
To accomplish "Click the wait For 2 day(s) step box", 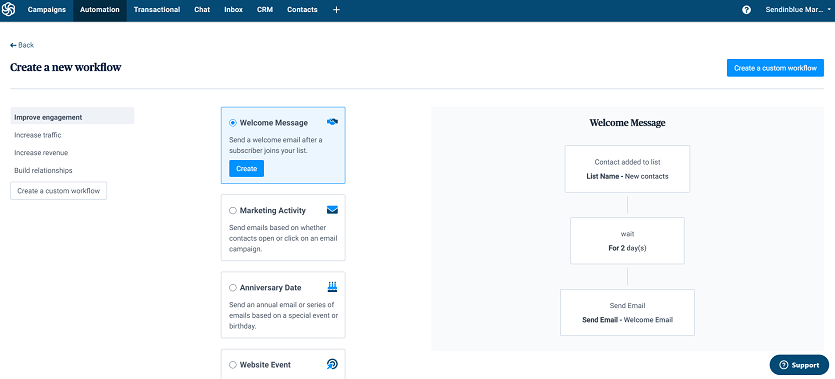I will (627, 241).
